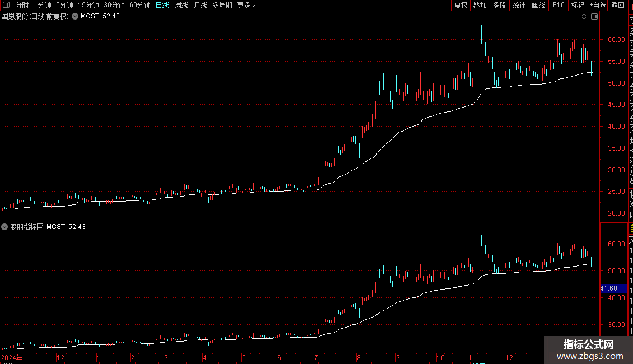Open F10 company information

coord(558,5)
